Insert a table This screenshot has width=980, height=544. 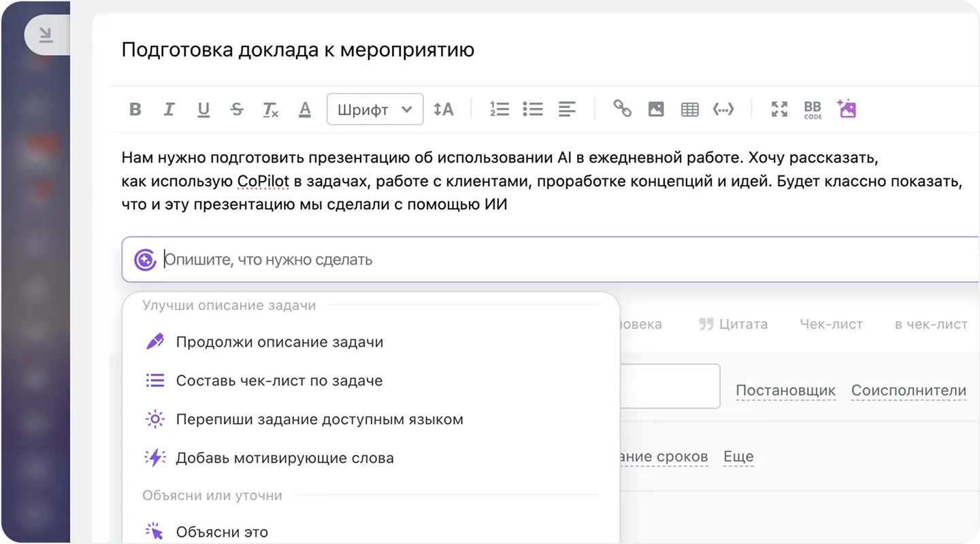pos(689,108)
